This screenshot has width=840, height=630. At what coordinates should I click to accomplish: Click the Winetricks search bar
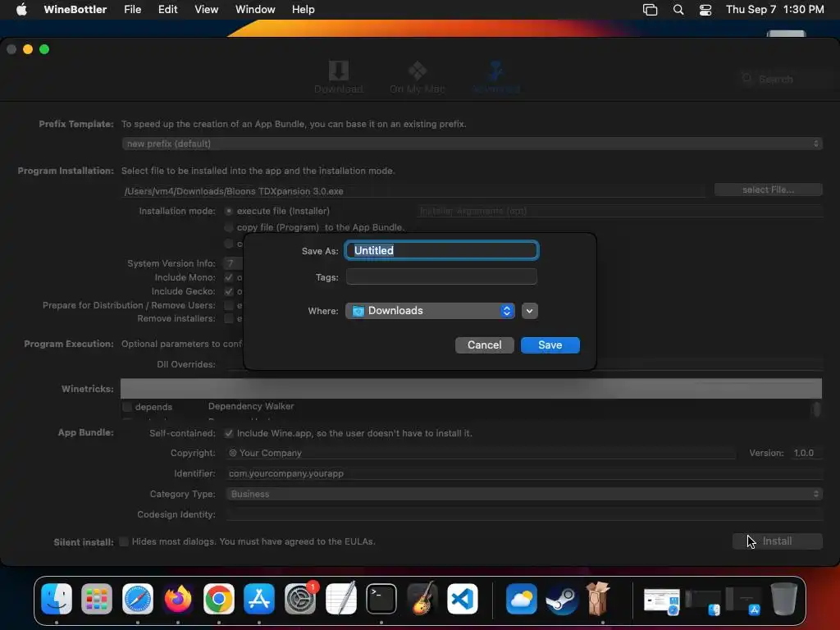click(471, 388)
